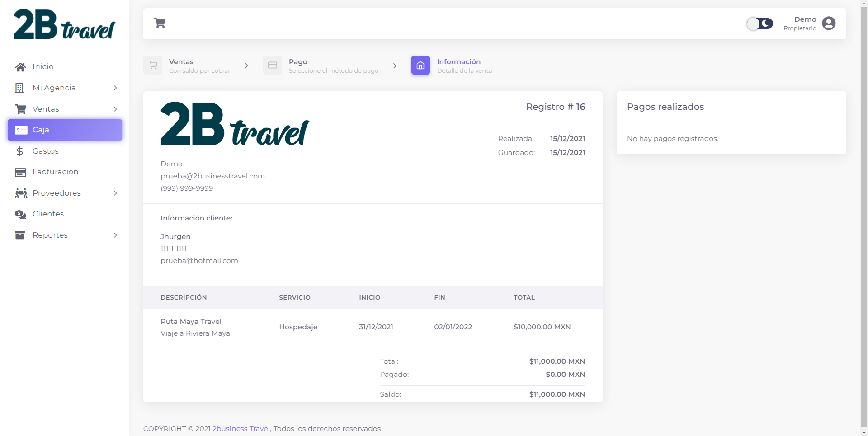Click prueba@2businesstravel.com agency email
The height and width of the screenshot is (436, 868).
[212, 176]
